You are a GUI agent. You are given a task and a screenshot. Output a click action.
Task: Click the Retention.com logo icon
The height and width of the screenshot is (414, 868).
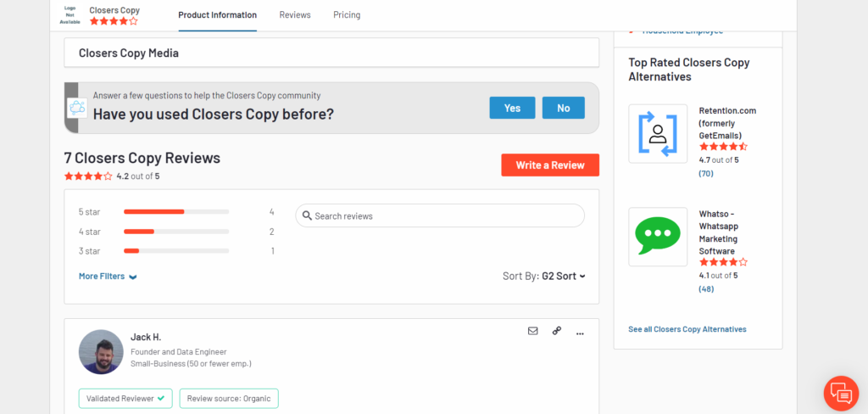(x=658, y=133)
